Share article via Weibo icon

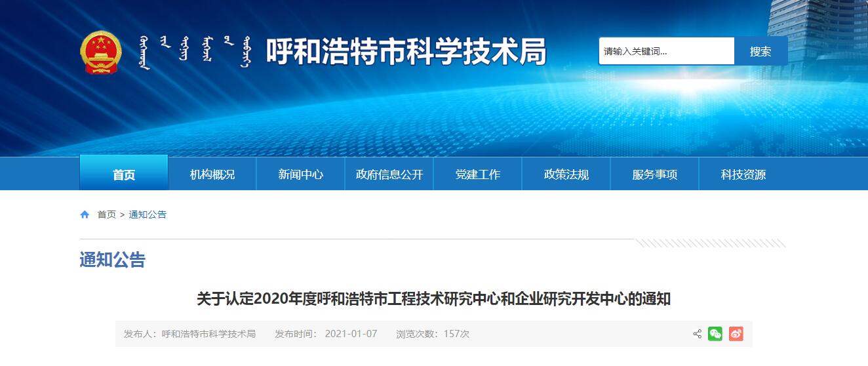coord(736,334)
